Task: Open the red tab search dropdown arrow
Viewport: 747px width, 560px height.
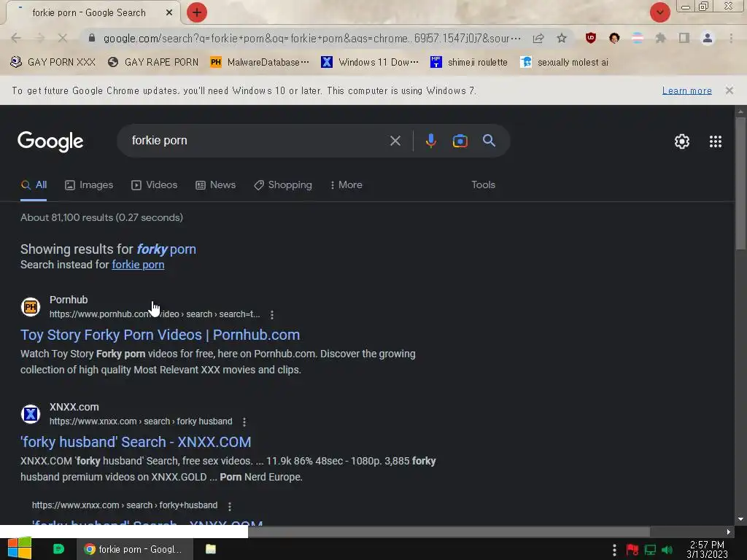Action: [659, 12]
